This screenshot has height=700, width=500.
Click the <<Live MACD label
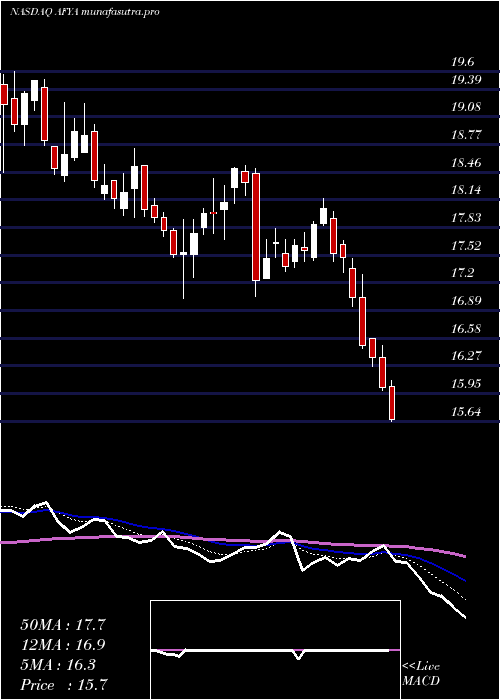(x=421, y=674)
